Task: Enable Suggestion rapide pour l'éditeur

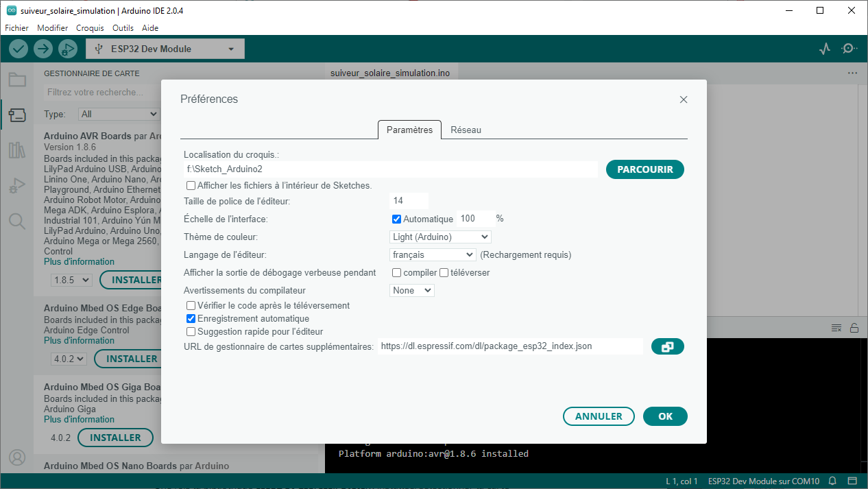Action: click(191, 331)
